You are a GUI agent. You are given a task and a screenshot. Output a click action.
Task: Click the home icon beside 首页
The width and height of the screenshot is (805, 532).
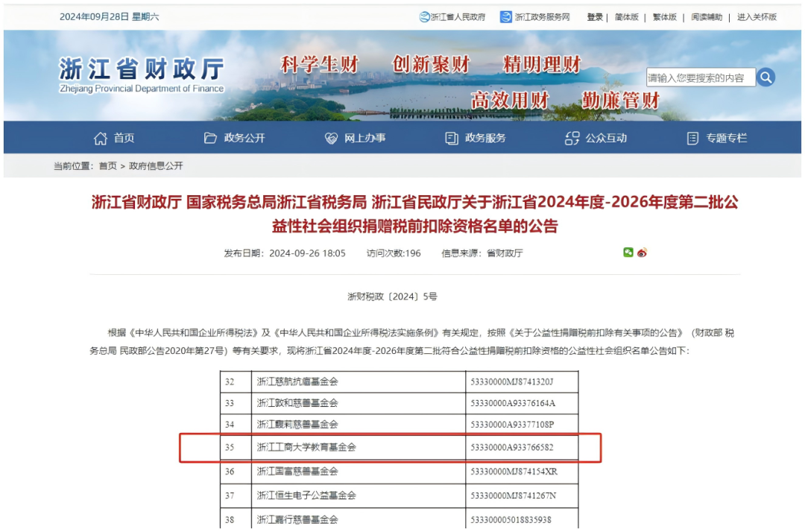(x=101, y=138)
